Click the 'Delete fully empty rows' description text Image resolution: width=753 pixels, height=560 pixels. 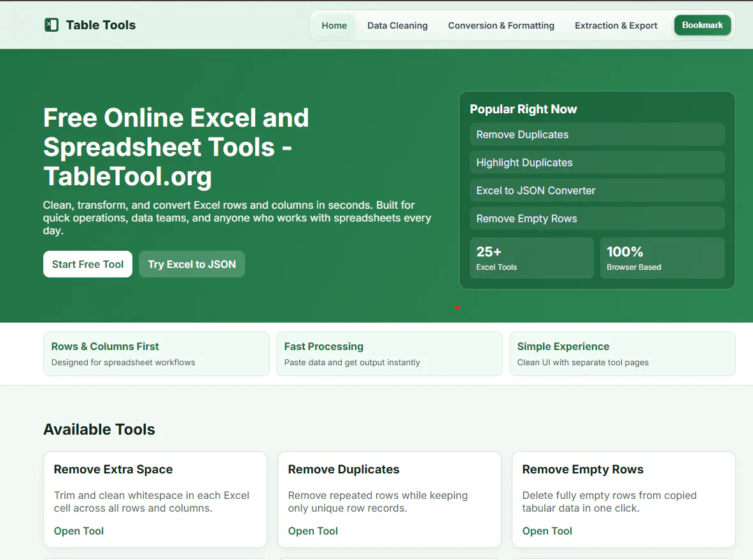[x=609, y=501]
